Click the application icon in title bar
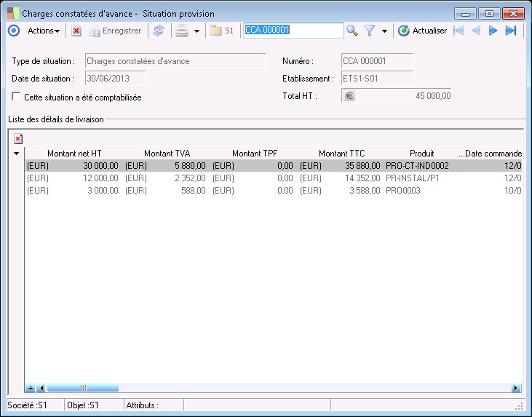Screen dimensions: 532x417 click(x=13, y=13)
